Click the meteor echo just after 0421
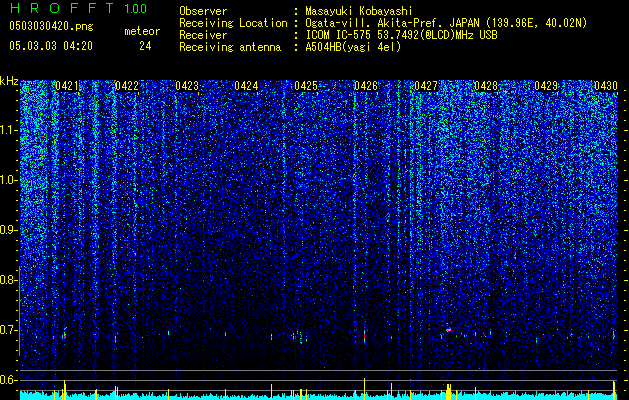 coord(65,334)
